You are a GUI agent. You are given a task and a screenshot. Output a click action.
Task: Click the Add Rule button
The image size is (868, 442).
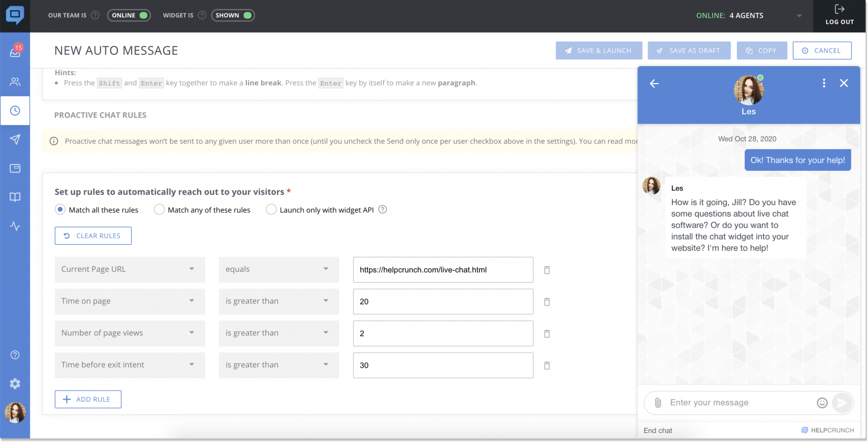pos(88,399)
